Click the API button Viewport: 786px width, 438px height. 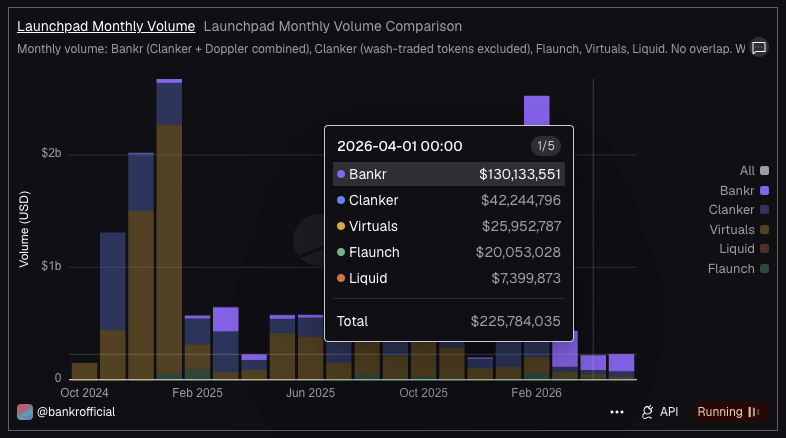click(x=660, y=412)
